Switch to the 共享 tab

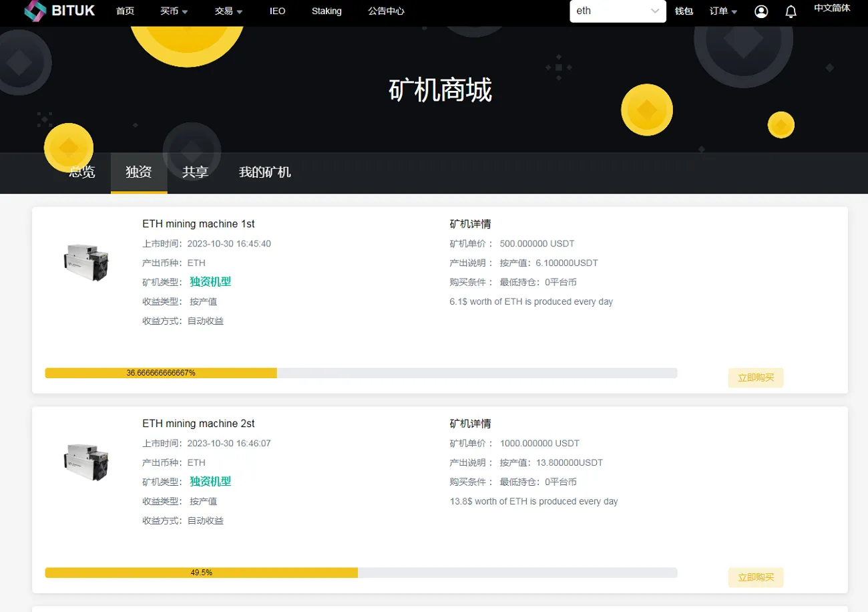point(194,172)
